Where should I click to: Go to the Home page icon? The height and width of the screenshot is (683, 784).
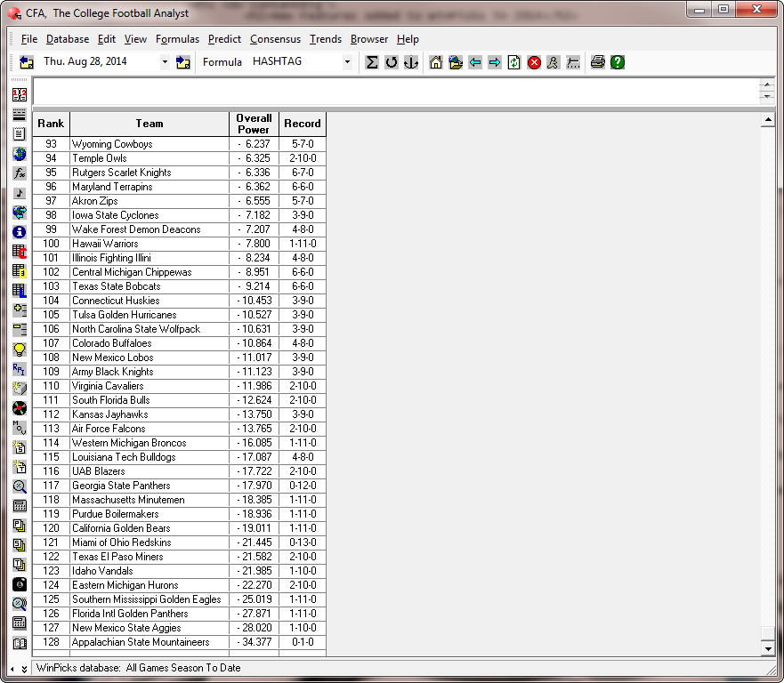(x=436, y=62)
